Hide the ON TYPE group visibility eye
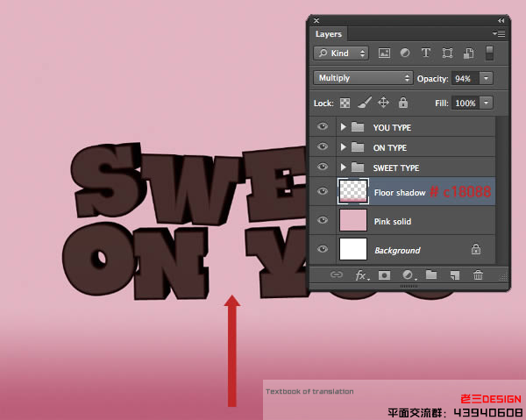 (x=323, y=146)
